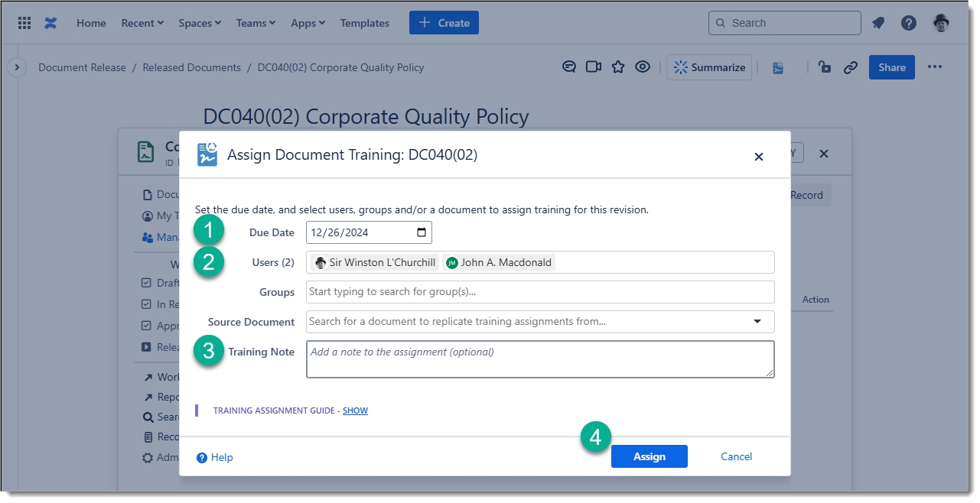
Task: Go to the Home menu item
Action: 91,23
